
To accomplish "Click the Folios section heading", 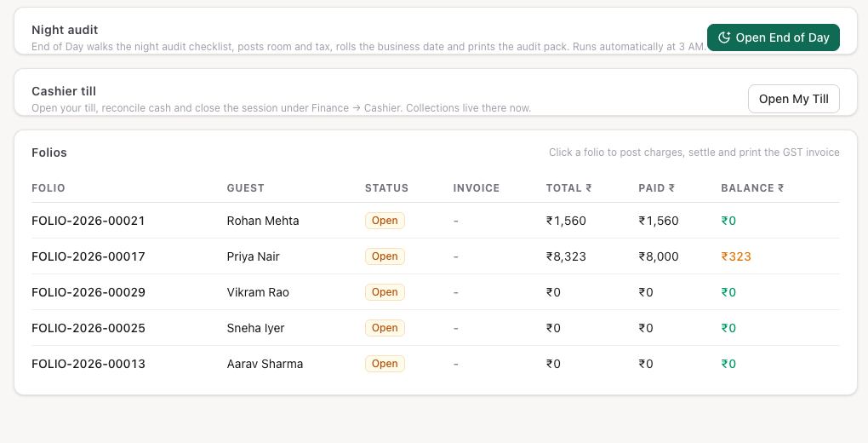I will tap(49, 152).
